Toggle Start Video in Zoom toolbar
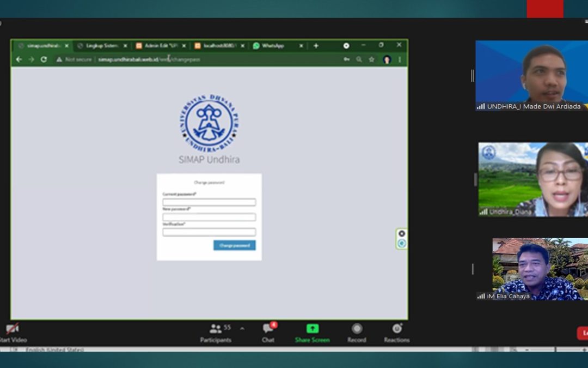 [13, 333]
